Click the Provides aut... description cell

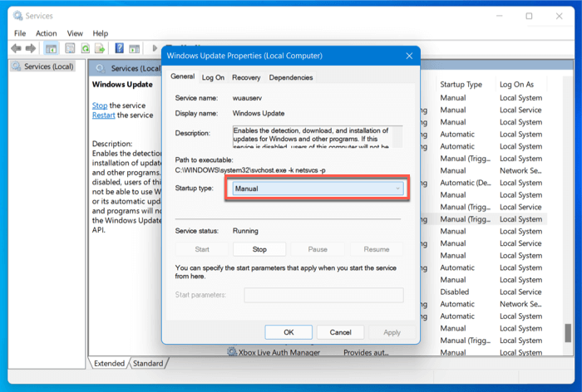click(x=366, y=352)
